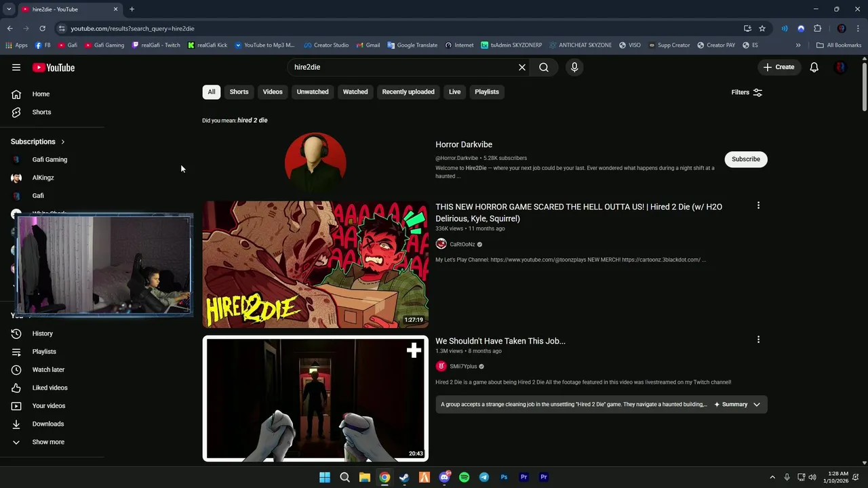Viewport: 868px width, 488px height.
Task: Open the notifications bell
Action: pos(814,67)
